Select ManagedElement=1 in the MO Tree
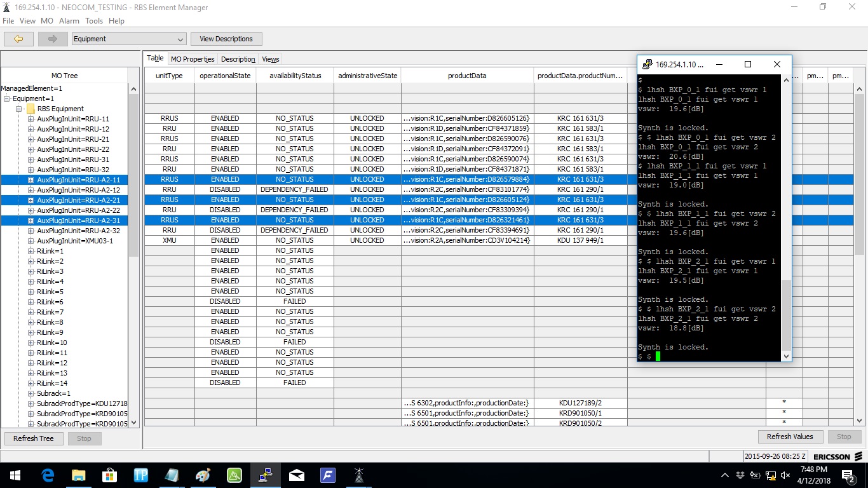The image size is (868, 488). point(32,88)
